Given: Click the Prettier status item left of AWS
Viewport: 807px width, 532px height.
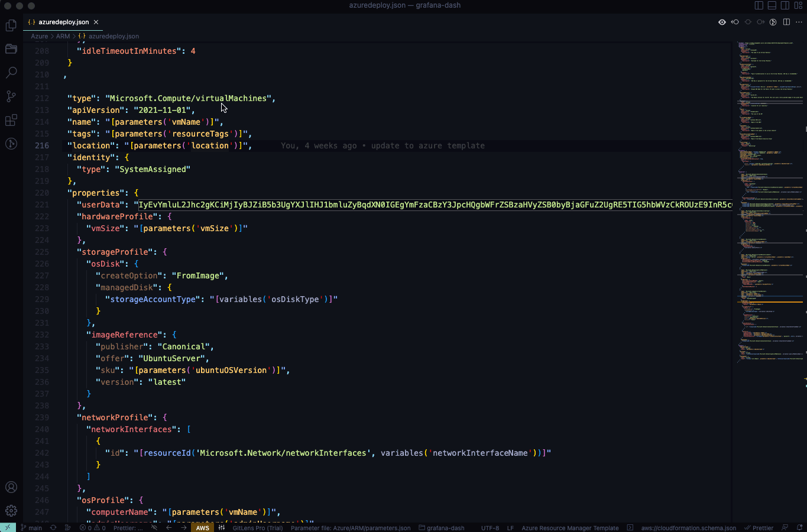Looking at the screenshot, I should tap(128, 527).
